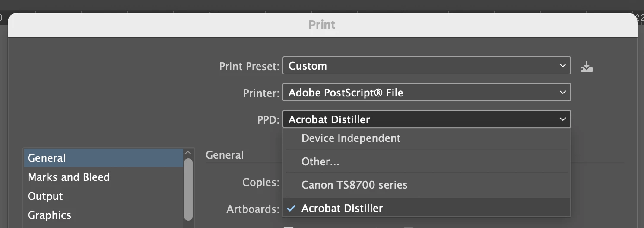Select Graphics category in list

(104, 215)
